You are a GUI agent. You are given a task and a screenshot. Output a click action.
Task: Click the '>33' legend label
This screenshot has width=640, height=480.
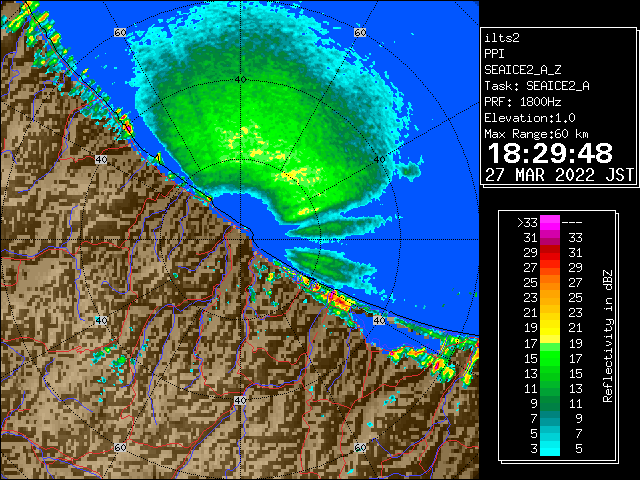(527, 223)
